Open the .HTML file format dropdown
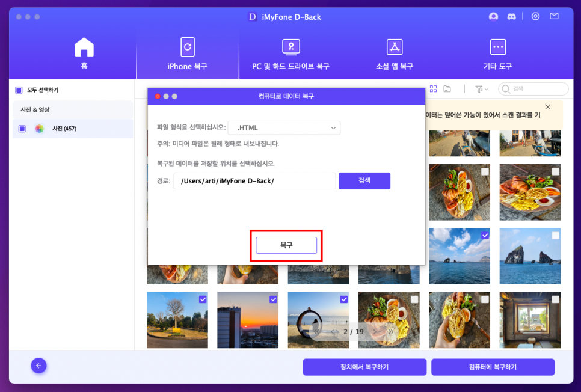The height and width of the screenshot is (392, 581). pos(284,128)
